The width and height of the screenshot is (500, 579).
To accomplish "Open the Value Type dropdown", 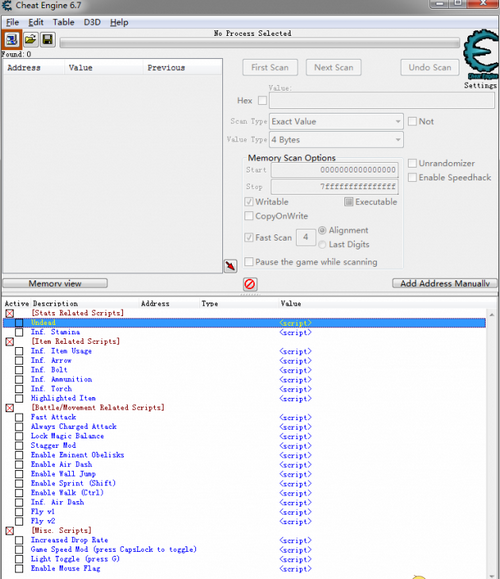I will tap(336, 140).
